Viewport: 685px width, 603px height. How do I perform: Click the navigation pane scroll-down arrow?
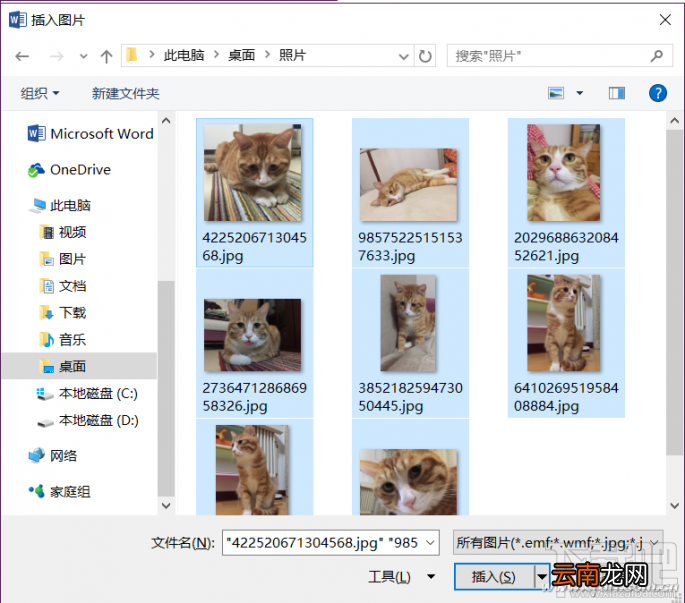[x=166, y=506]
